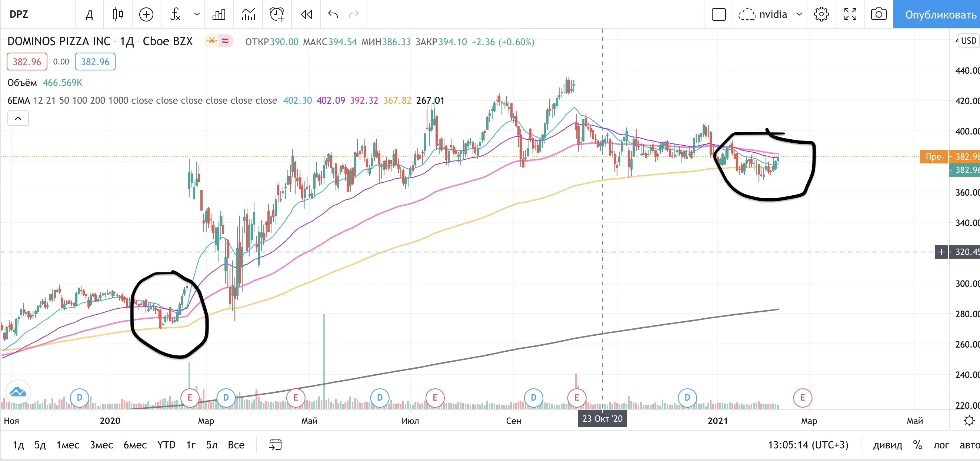This screenshot has height=461, width=980.
Task: Click the dividend D marker just before 2021
Action: 687,398
